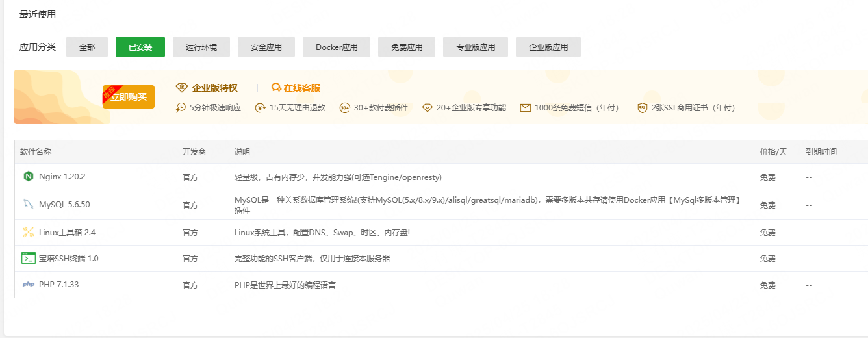Open the 企业版应用 category

(x=548, y=47)
